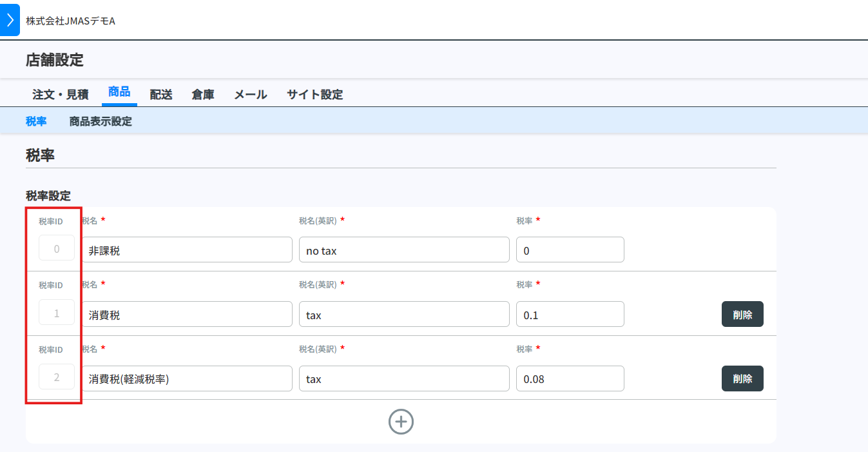Image resolution: width=868 pixels, height=452 pixels.
Task: Open the 商品表示設定 sub-tab
Action: pyautogui.click(x=101, y=121)
